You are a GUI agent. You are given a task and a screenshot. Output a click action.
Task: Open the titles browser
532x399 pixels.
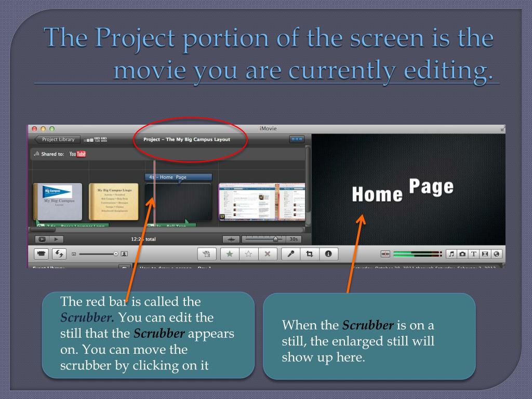coord(474,254)
